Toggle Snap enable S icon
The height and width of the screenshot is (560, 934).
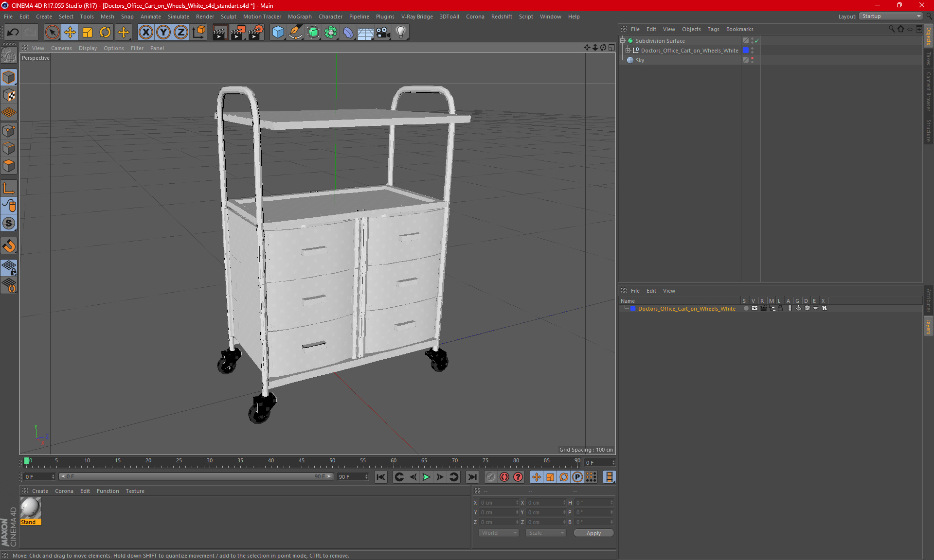[x=9, y=224]
